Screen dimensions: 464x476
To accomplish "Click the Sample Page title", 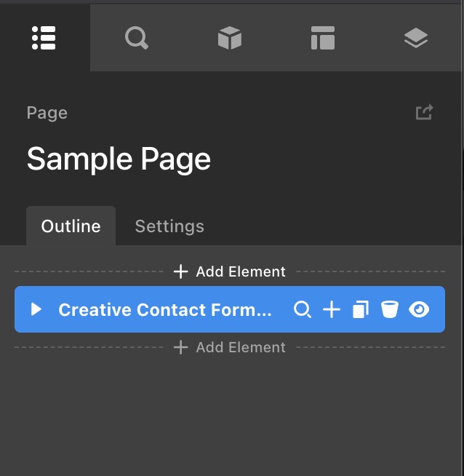I will click(x=119, y=159).
